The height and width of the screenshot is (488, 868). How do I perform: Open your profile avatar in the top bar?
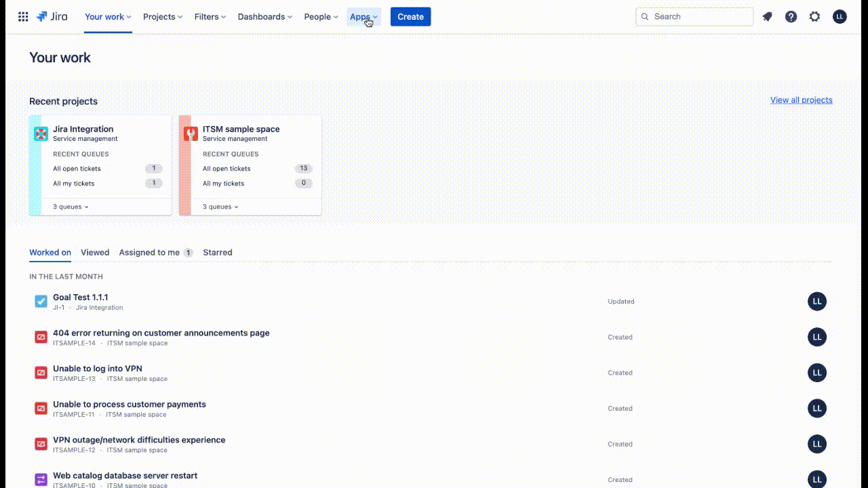point(840,16)
